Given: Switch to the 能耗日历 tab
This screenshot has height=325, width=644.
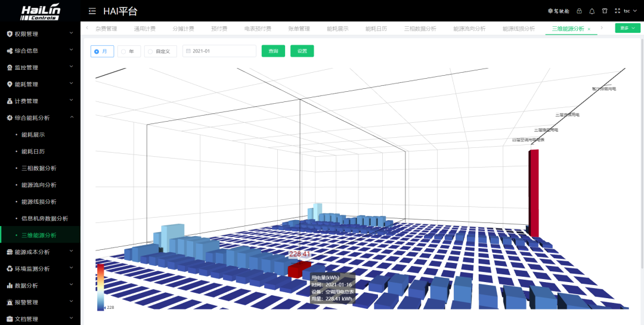Looking at the screenshot, I should point(376,29).
